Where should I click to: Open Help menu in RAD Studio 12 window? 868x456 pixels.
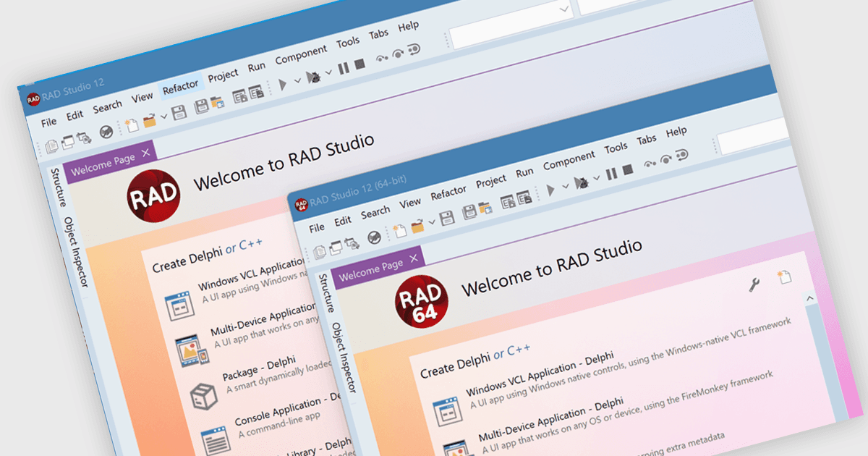[408, 26]
